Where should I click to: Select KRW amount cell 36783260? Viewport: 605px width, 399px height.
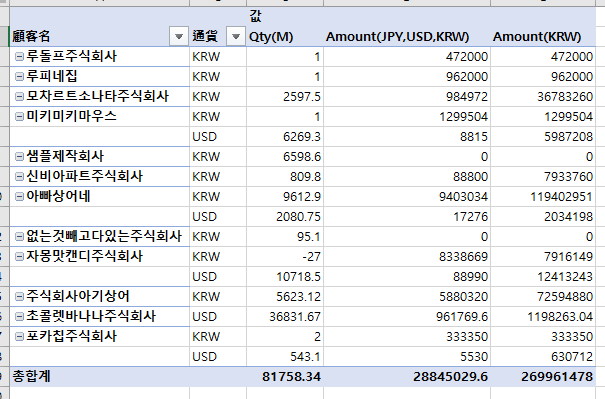coord(543,96)
